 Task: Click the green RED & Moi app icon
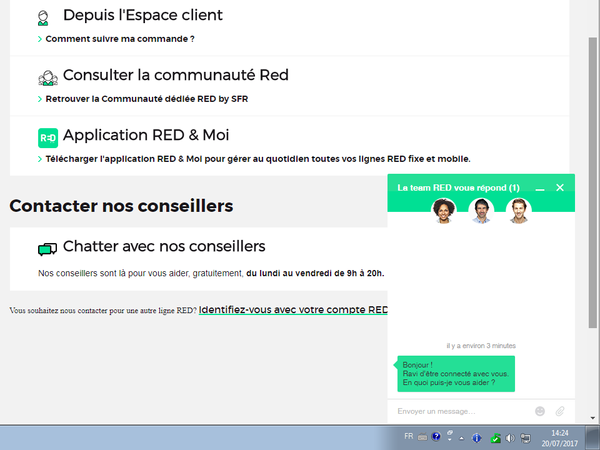click(48, 138)
